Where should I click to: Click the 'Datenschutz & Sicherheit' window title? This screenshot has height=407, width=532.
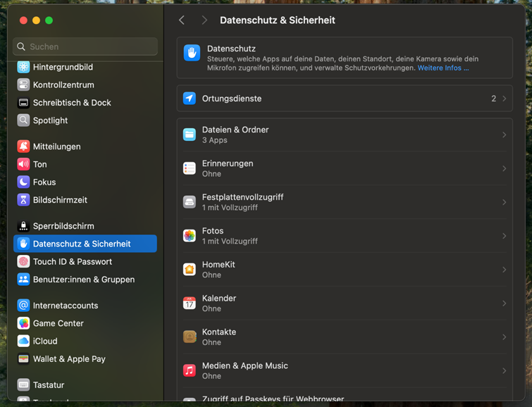(277, 20)
